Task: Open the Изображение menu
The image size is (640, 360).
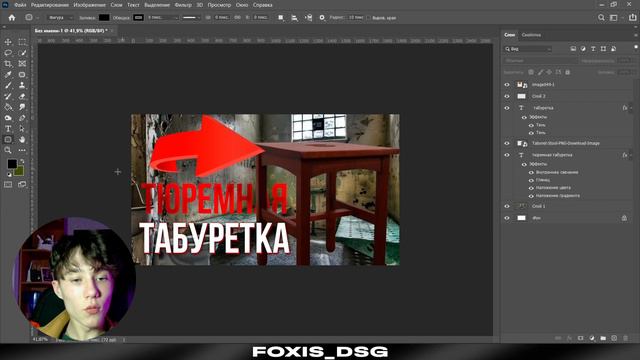Action: point(89,5)
